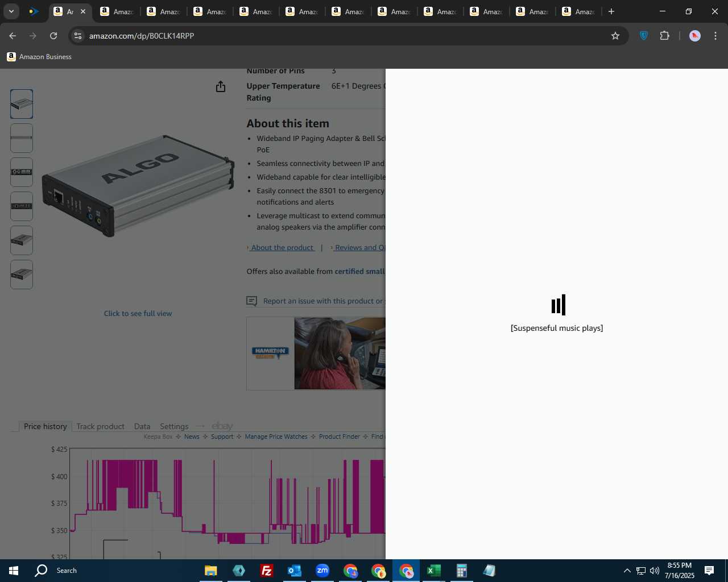Open Manage Price Watches link
Screen dimensions: 728x582
[x=276, y=436]
